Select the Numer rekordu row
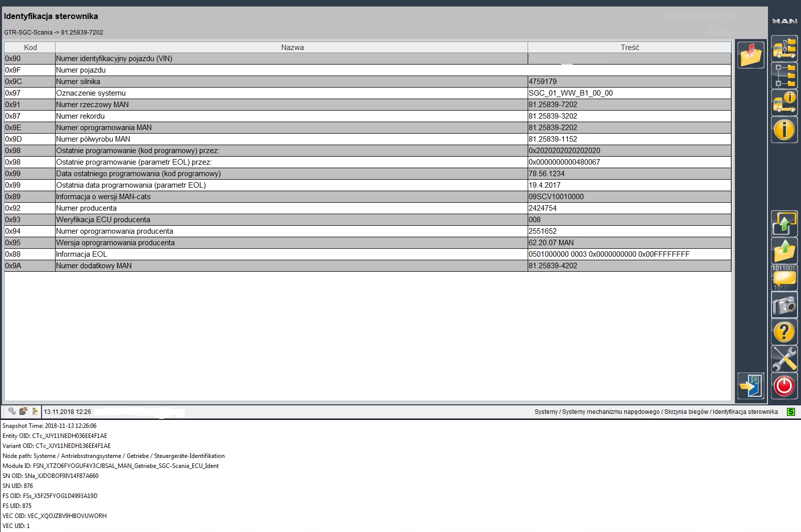 368,116
